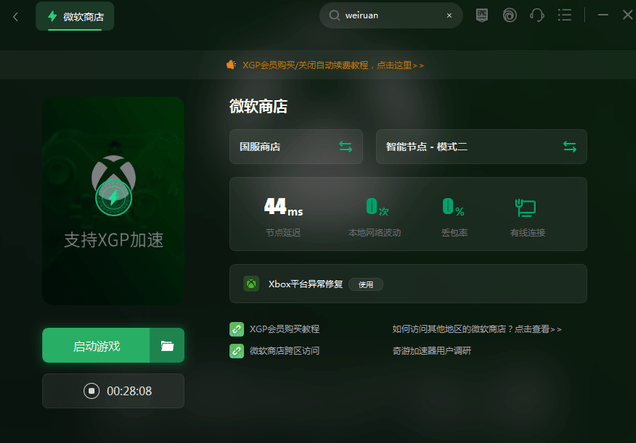Viewport: 636px width, 443px height.
Task: Click link icon beside XGP会员购买教程
Action: pyautogui.click(x=236, y=329)
